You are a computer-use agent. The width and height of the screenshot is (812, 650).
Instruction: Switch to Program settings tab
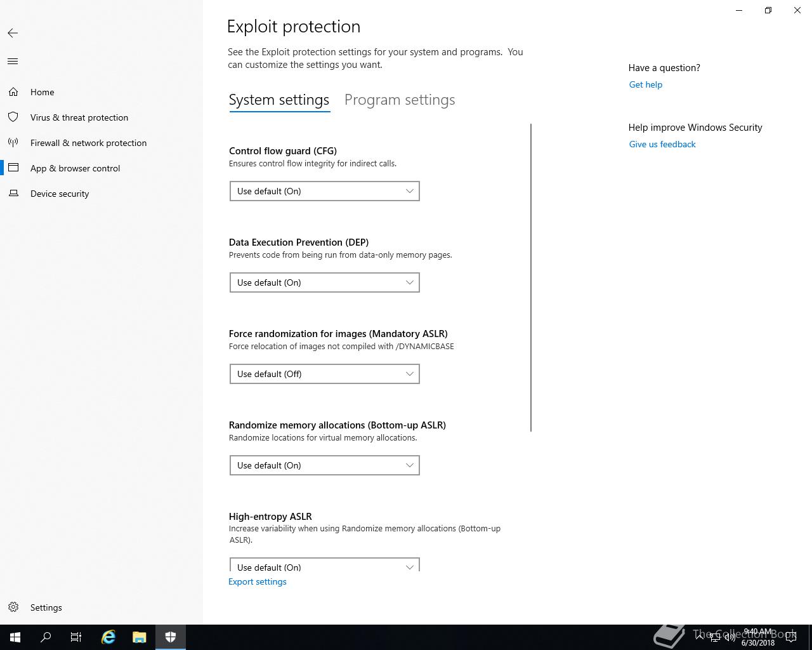point(400,100)
